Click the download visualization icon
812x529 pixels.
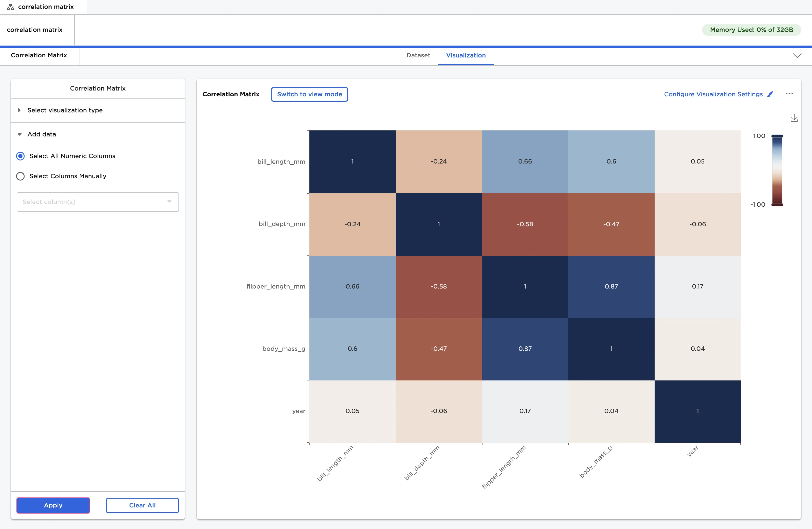click(x=794, y=118)
